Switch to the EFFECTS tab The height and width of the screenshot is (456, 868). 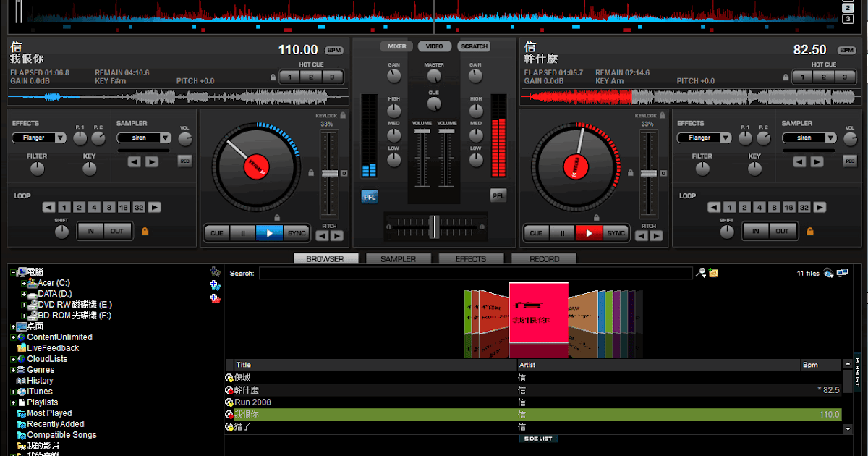click(471, 258)
